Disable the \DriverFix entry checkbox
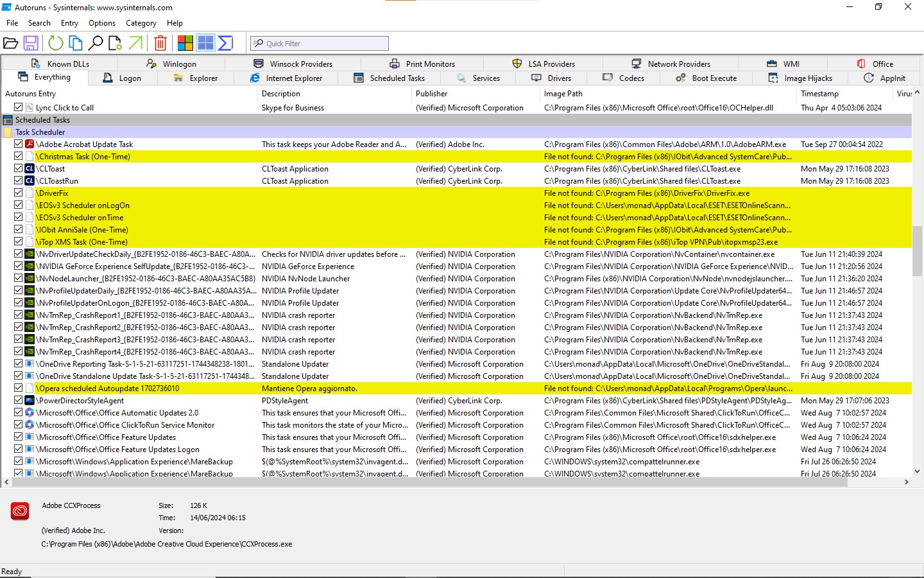 [x=19, y=193]
